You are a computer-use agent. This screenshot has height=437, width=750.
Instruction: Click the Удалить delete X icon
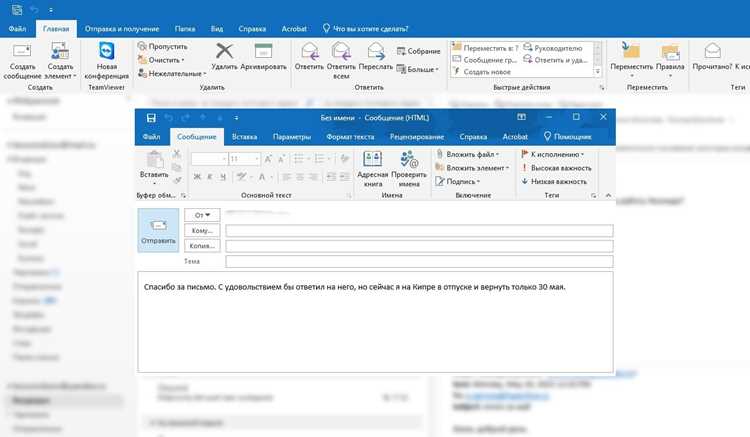click(x=224, y=51)
